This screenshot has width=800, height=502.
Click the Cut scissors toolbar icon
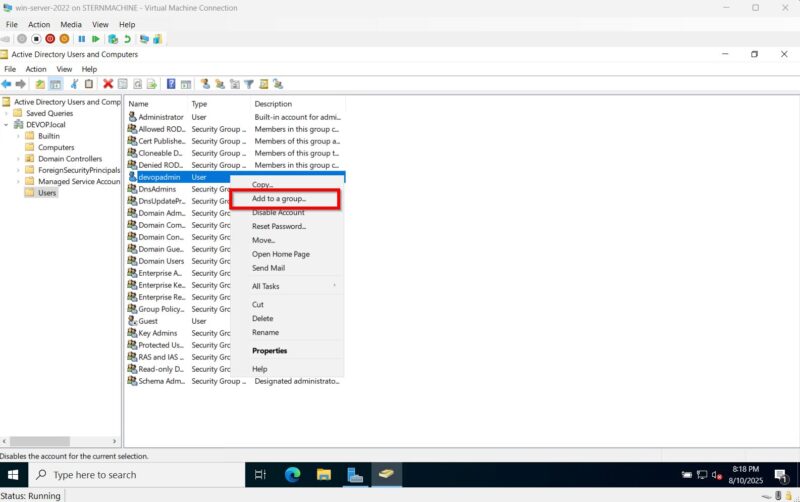[74, 84]
